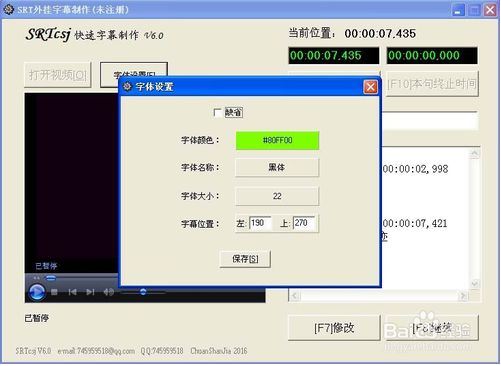Mute the player volume speaker icon
Viewport: 501px width, 366px height.
tap(108, 292)
